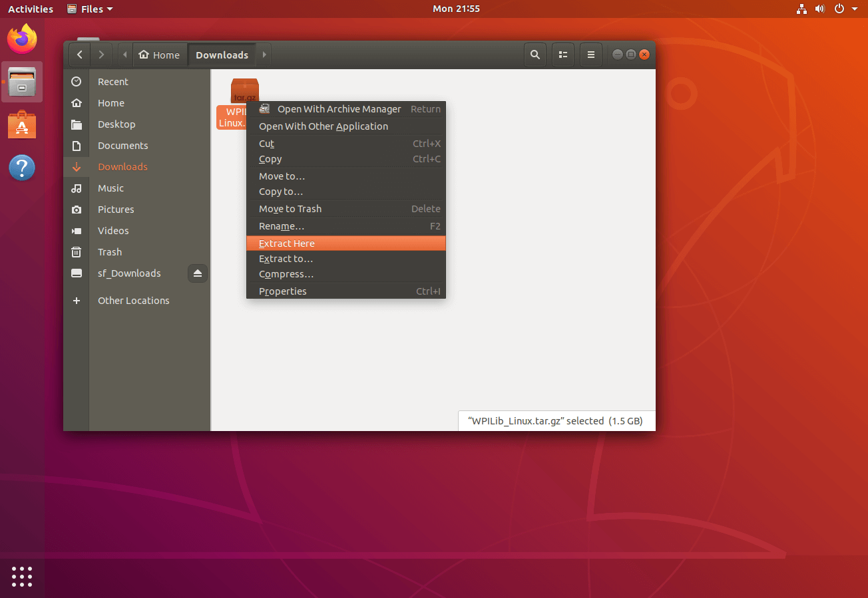Screen dimensions: 868x598
Task: Launch Ubuntu Software from the dock
Action: click(22, 125)
